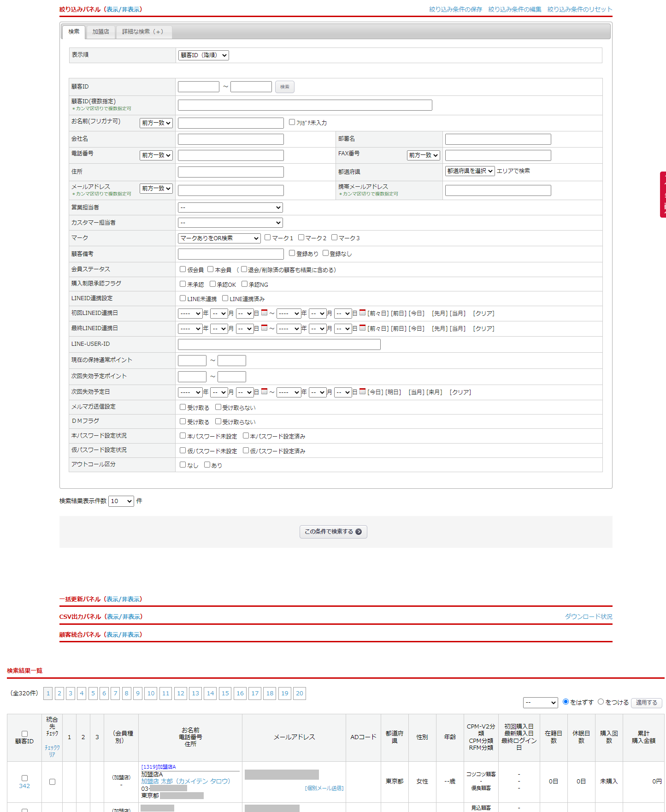The image size is (666, 812).
Task: Switch to the 加盟店 tab
Action: (x=100, y=32)
